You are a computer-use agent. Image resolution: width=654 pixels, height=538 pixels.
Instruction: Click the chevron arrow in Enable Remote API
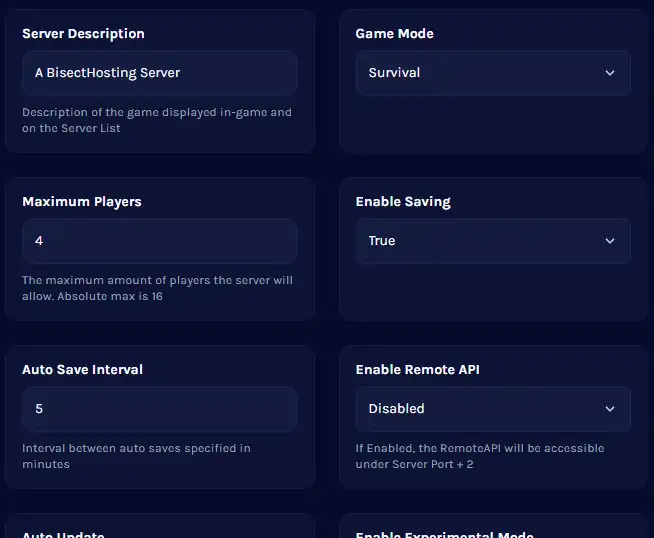(x=610, y=409)
